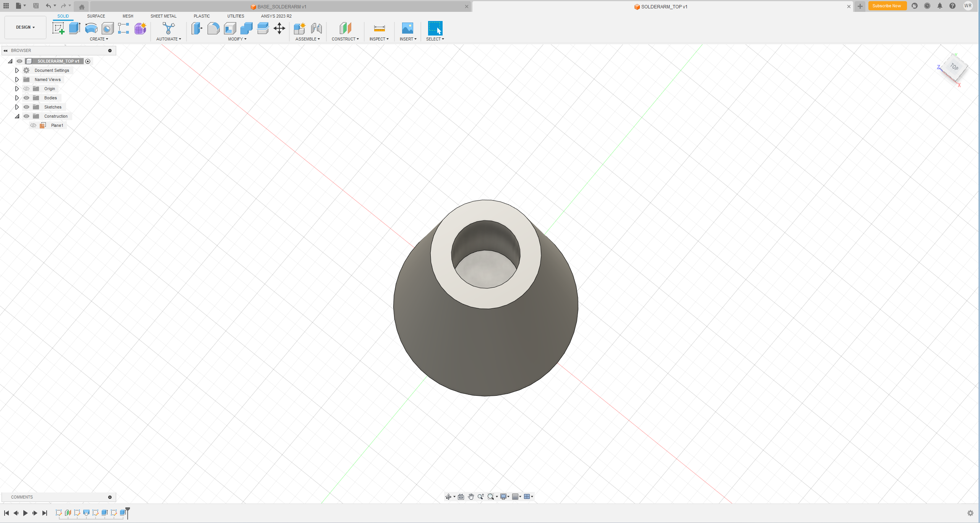Open the extensions icon beside Subscribe Now

[x=915, y=6]
